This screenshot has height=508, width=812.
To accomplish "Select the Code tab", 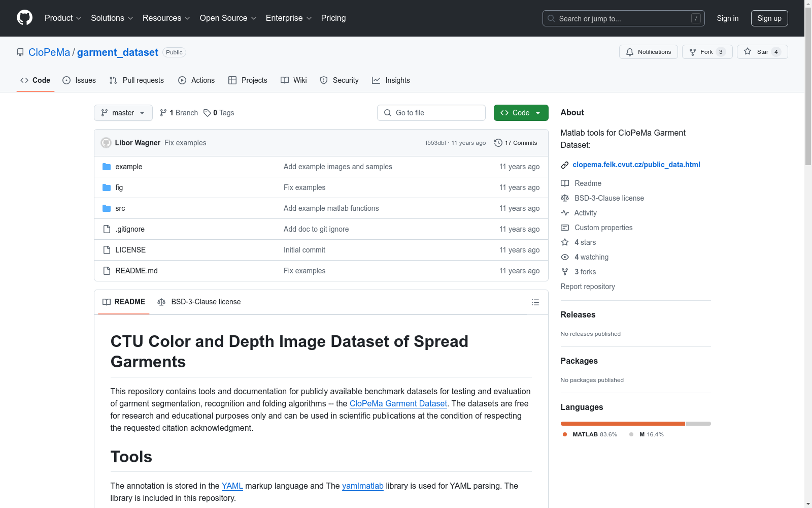I will click(36, 80).
